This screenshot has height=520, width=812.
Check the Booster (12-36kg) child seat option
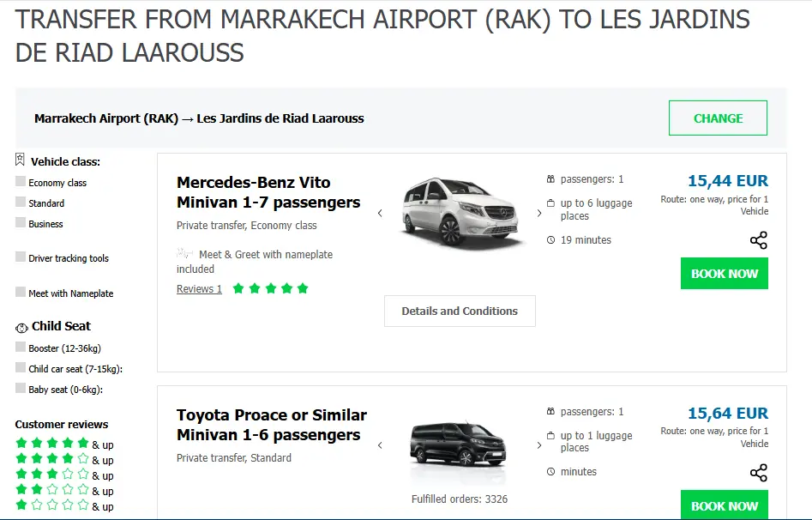[20, 348]
